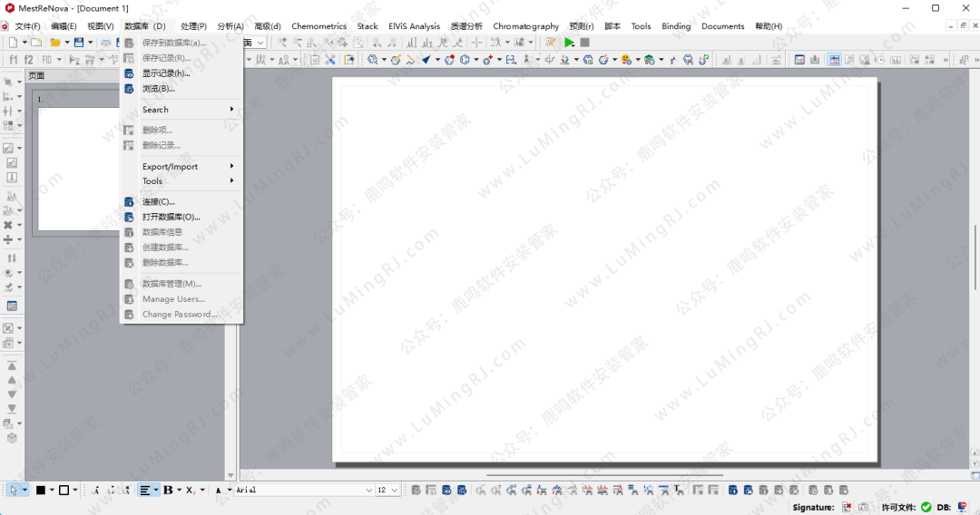Click the green license status check icon

926,507
